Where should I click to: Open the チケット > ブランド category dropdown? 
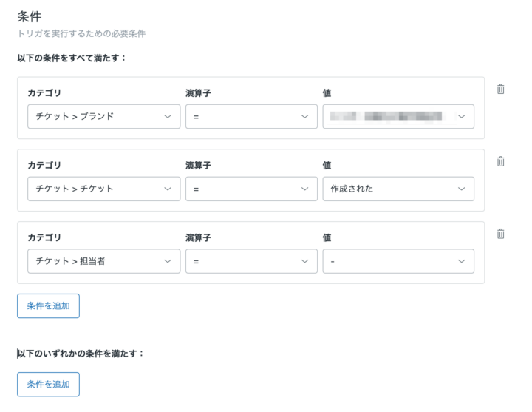coord(103,116)
